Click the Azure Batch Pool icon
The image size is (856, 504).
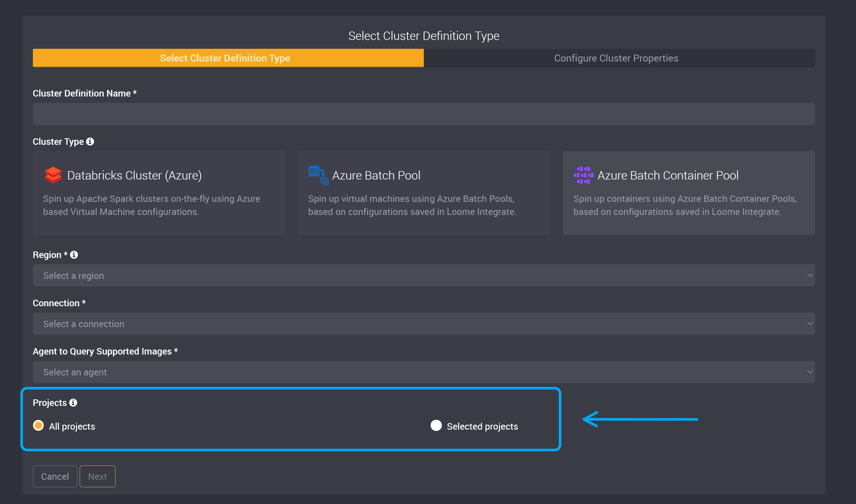(x=318, y=175)
